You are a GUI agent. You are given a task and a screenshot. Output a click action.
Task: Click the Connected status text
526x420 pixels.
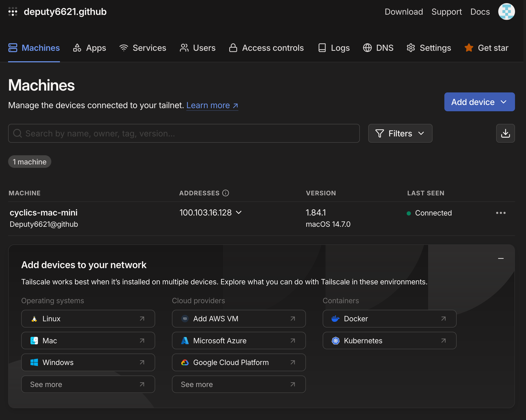(433, 213)
